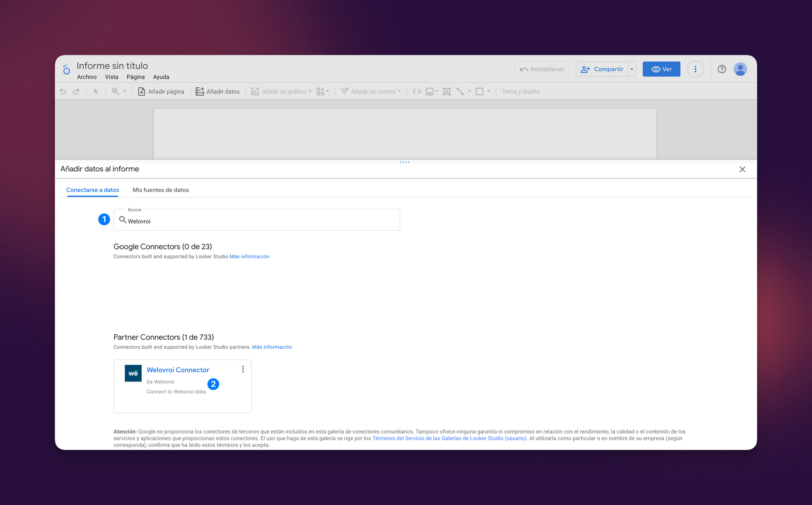Select the Welovroi Connector title

point(178,370)
